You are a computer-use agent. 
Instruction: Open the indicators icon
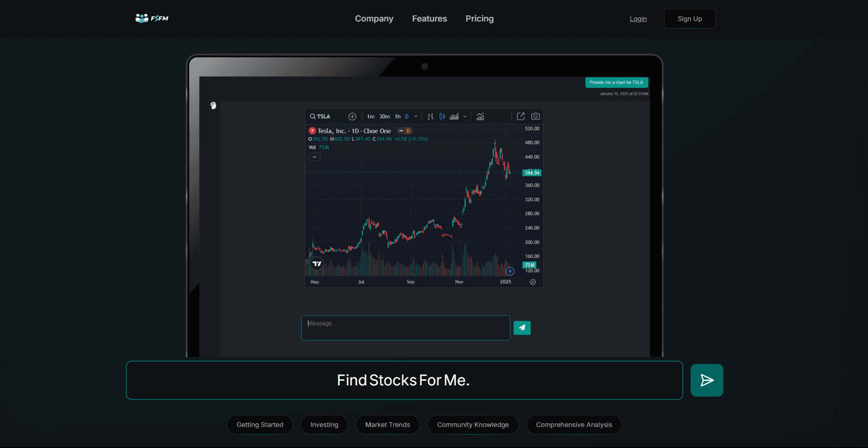pos(480,116)
